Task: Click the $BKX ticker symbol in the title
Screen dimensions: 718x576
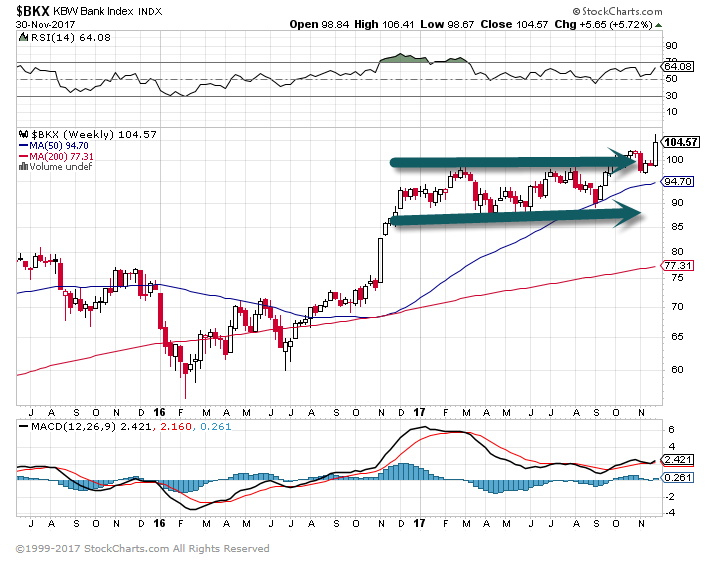Action: point(32,11)
